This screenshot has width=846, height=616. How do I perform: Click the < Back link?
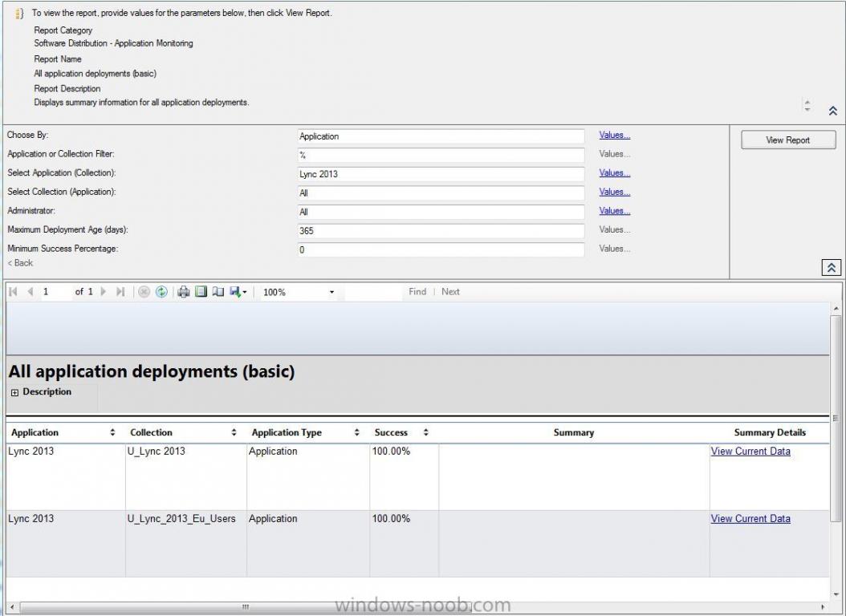click(x=21, y=262)
